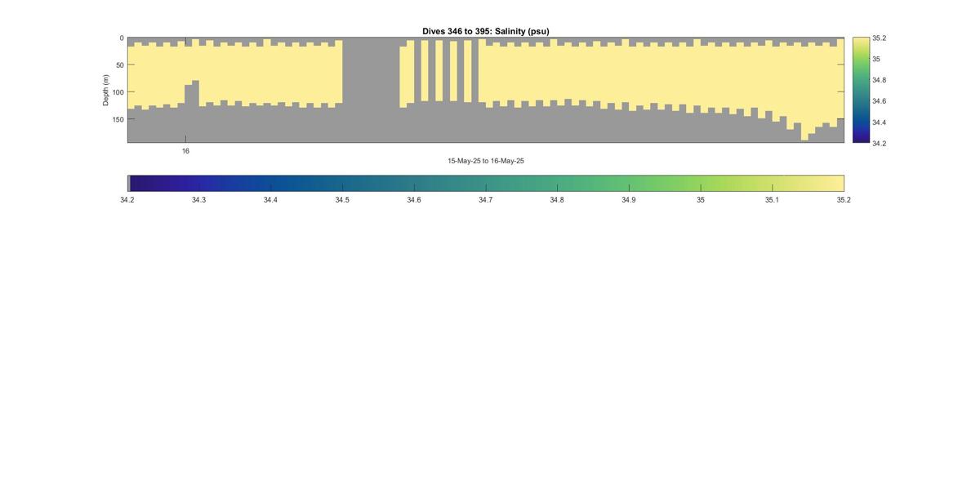The width and height of the screenshot is (980, 499).
Task: Click the vertical colorbar beside the plot
Action: (861, 90)
